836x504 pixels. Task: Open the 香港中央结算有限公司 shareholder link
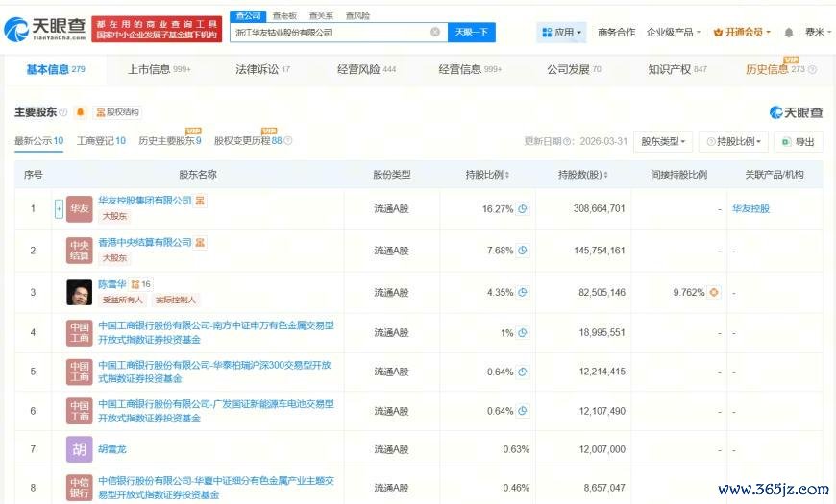point(144,243)
